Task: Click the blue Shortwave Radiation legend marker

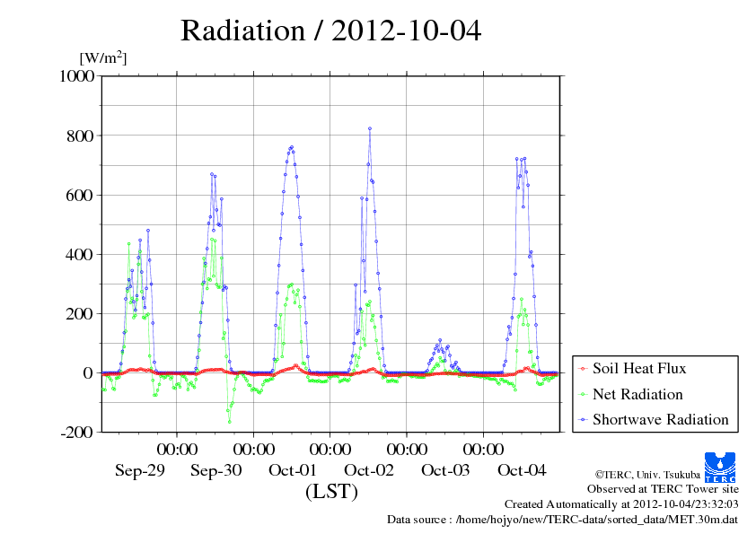Action: pyautogui.click(x=583, y=420)
